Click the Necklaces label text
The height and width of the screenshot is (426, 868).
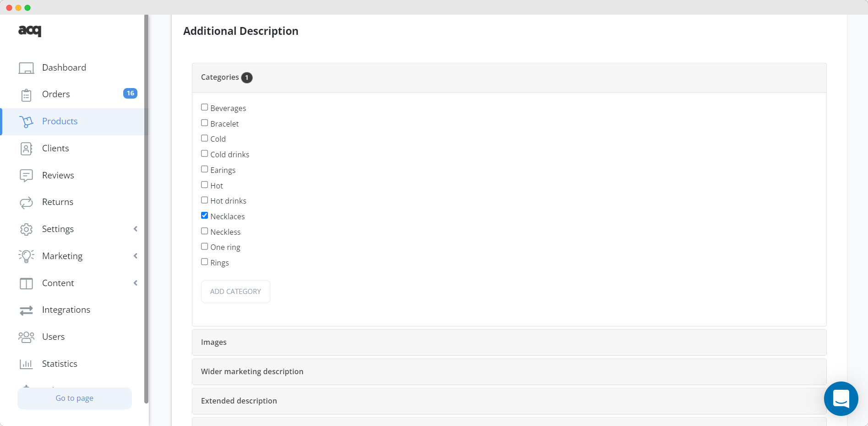(228, 216)
